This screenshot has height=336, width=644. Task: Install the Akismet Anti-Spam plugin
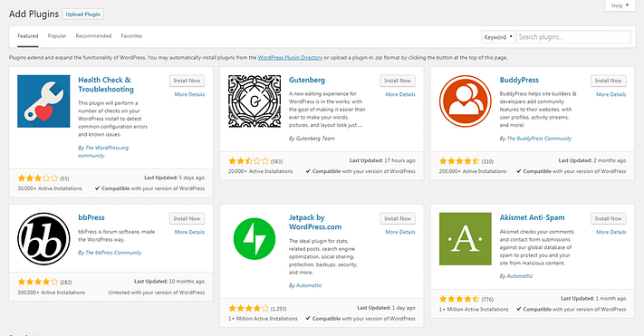(x=609, y=218)
